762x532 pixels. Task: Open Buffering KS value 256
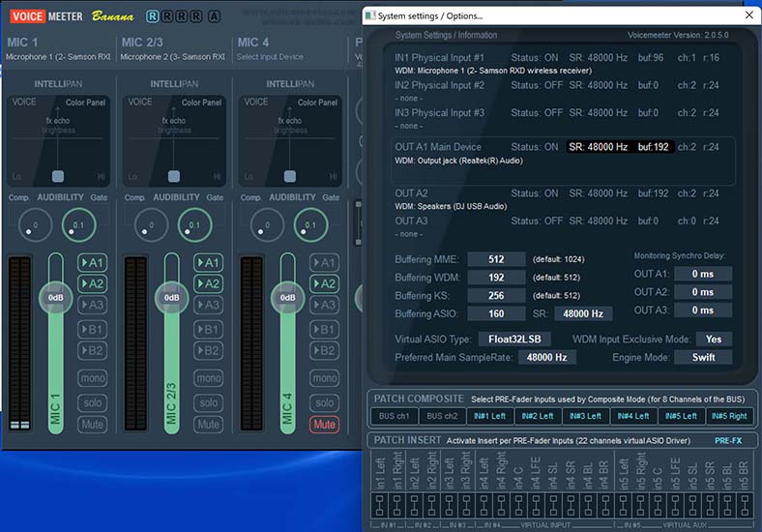pos(496,296)
